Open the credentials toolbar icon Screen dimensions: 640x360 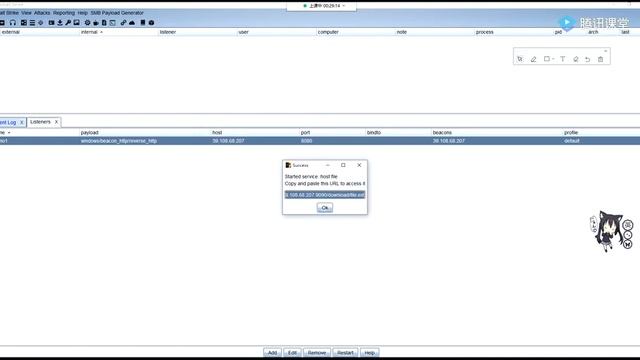click(x=51, y=23)
